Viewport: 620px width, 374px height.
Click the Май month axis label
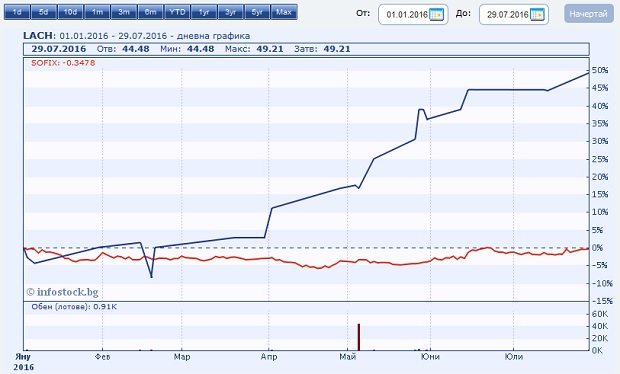[x=348, y=357]
